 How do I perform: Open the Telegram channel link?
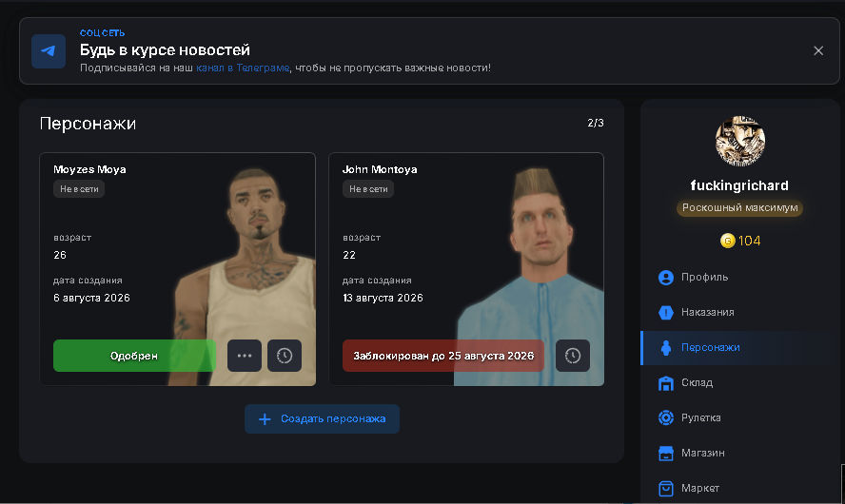[x=243, y=68]
